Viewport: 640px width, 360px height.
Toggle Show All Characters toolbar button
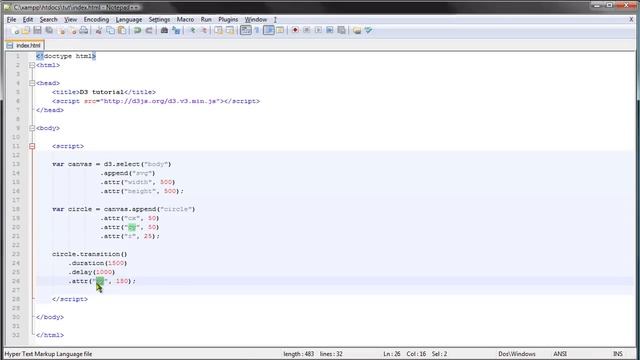click(x=257, y=30)
